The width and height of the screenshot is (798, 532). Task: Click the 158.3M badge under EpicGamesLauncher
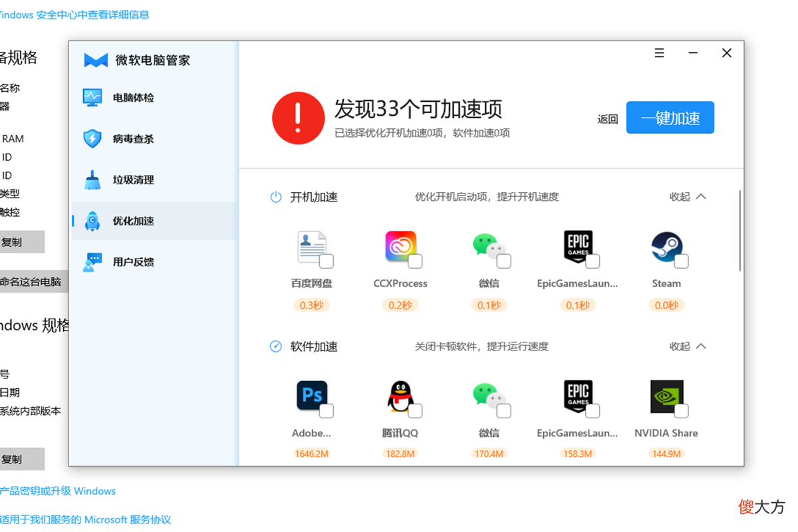(578, 454)
